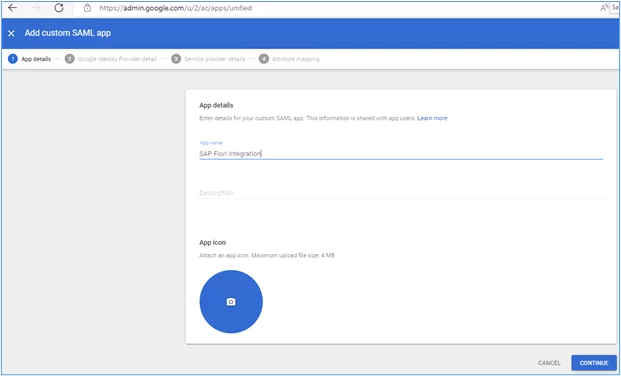Upload app icon via camera circle
Image resolution: width=621 pixels, height=376 pixels.
coord(231,302)
